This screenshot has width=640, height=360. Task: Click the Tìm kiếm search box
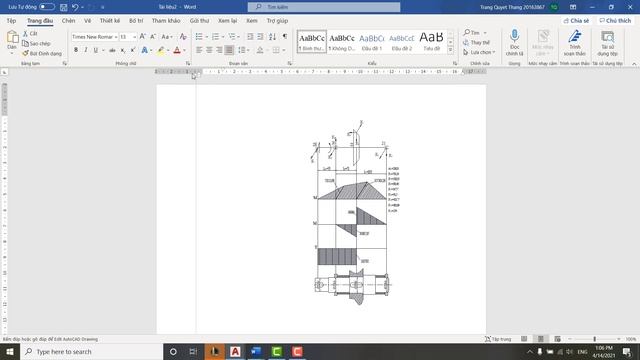pos(324,7)
